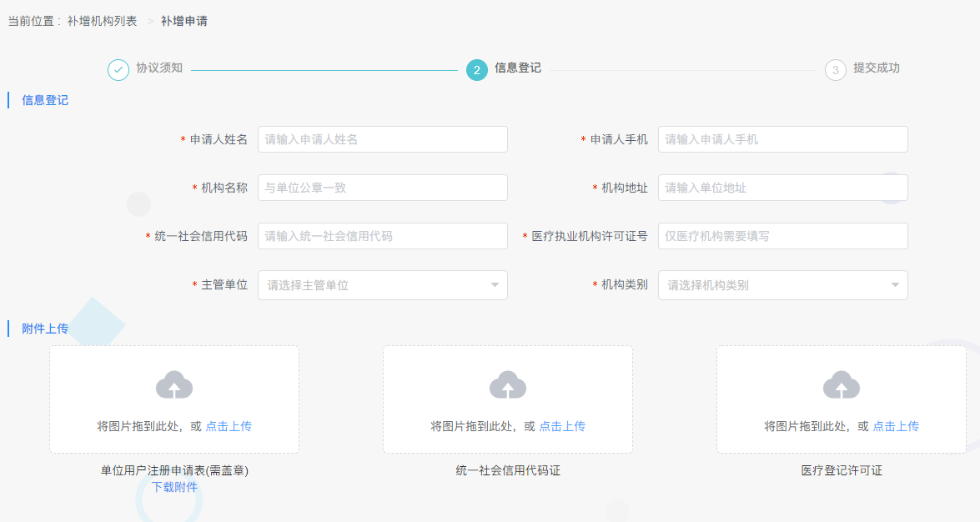Click the cloud upload icon for 单位用户注册申请表

click(174, 385)
